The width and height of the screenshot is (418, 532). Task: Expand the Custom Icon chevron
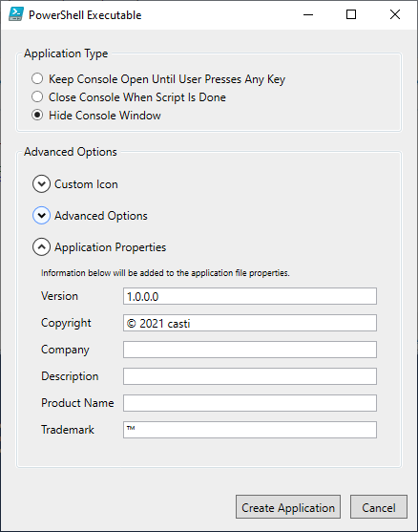coord(41,184)
